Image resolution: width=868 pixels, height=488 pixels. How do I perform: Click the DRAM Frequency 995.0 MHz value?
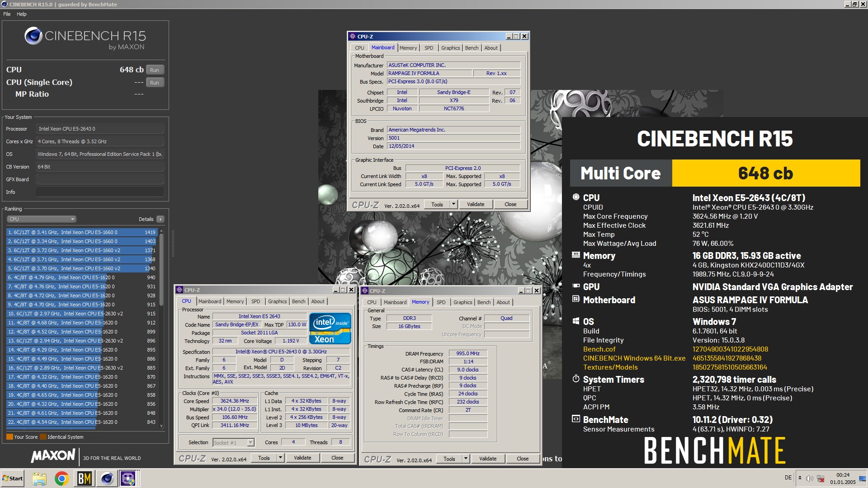point(468,354)
